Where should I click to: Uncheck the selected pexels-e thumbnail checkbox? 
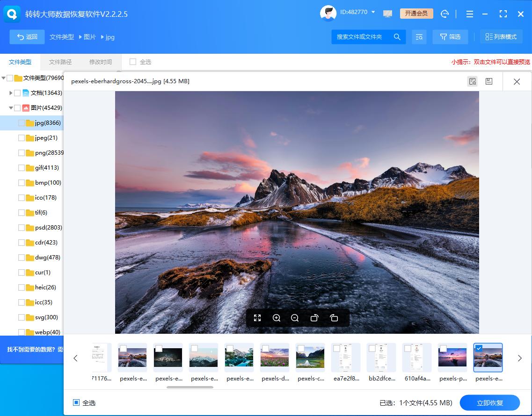click(478, 348)
